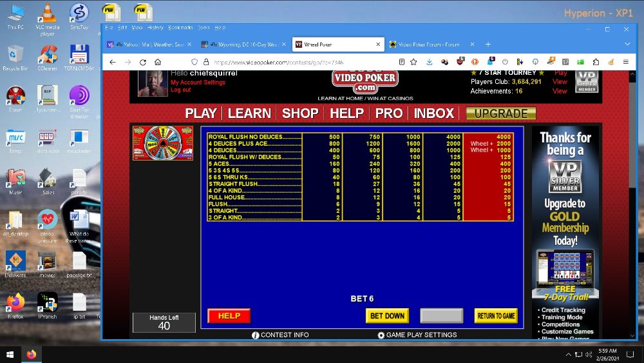This screenshot has width=644, height=363.
Task: Open the Firefox downloads arrow icon
Action: 430,62
